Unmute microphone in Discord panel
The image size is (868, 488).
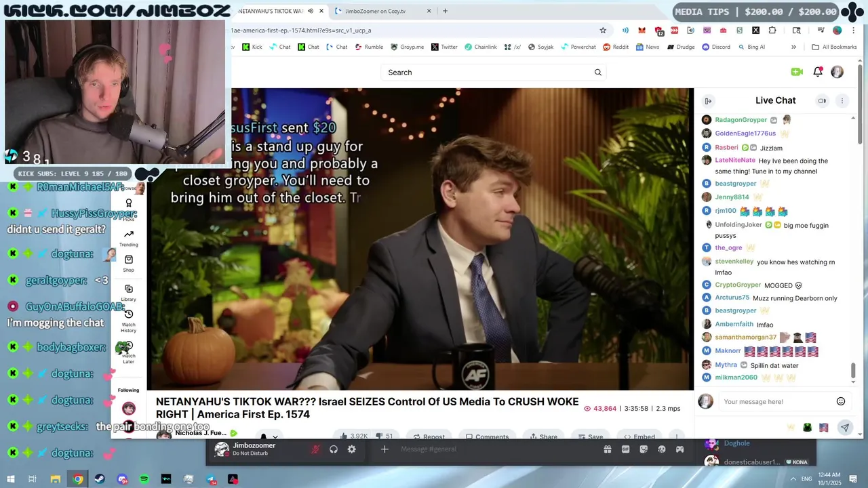pos(315,449)
